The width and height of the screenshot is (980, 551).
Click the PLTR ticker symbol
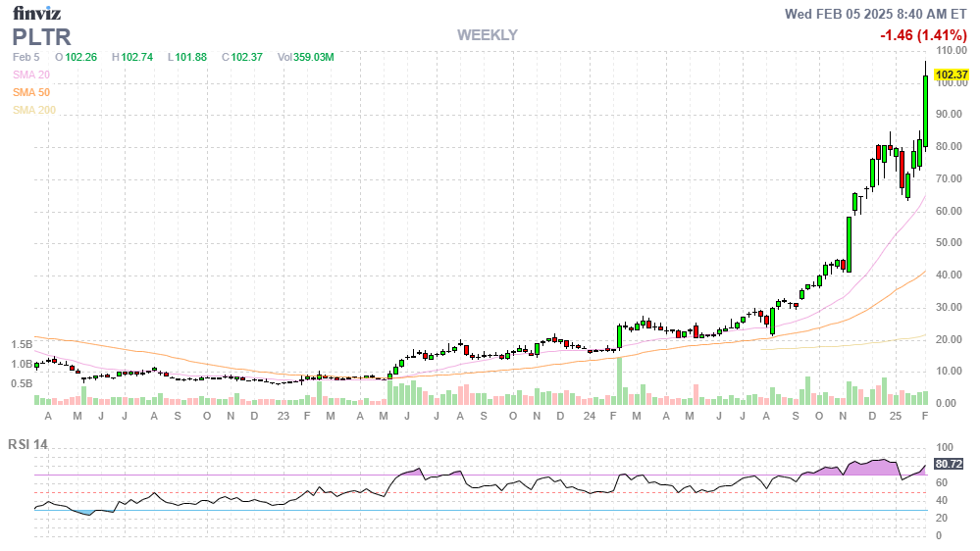[42, 37]
